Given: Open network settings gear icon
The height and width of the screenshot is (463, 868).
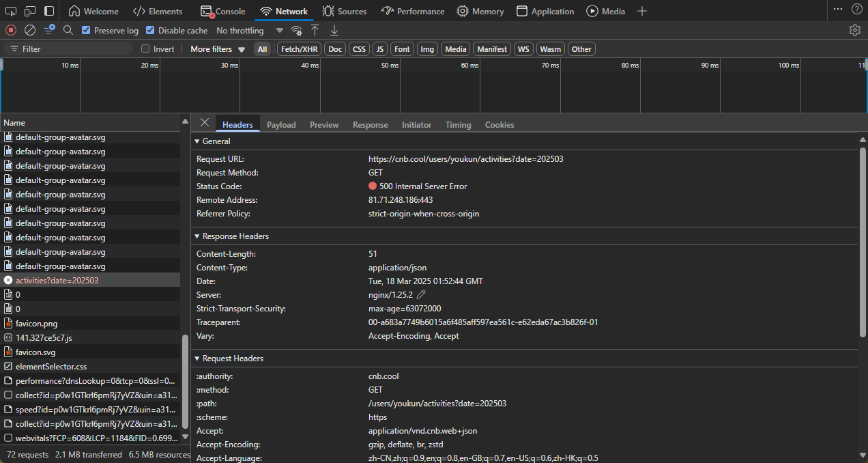Looking at the screenshot, I should click(x=854, y=30).
